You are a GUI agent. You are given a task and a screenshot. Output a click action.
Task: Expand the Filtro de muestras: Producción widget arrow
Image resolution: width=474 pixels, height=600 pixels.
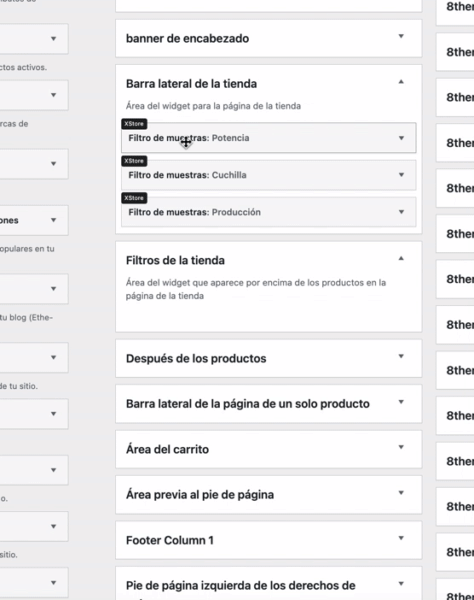[x=401, y=212]
